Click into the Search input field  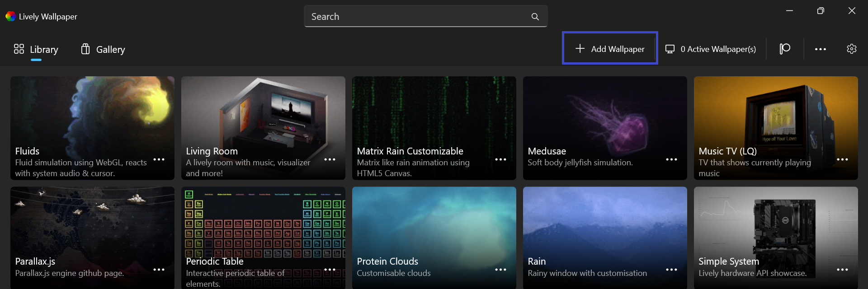(416, 17)
